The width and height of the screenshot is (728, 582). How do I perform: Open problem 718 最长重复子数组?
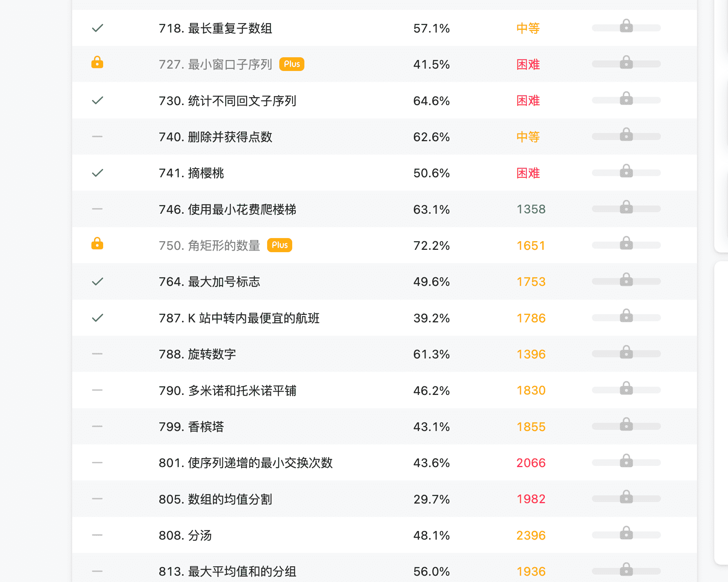pos(215,28)
